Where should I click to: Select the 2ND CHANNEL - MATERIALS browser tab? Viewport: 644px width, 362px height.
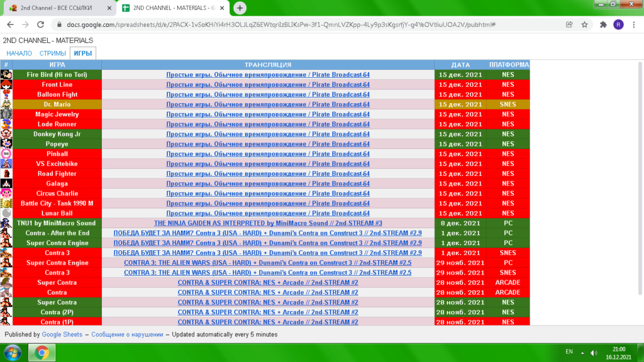click(x=174, y=8)
